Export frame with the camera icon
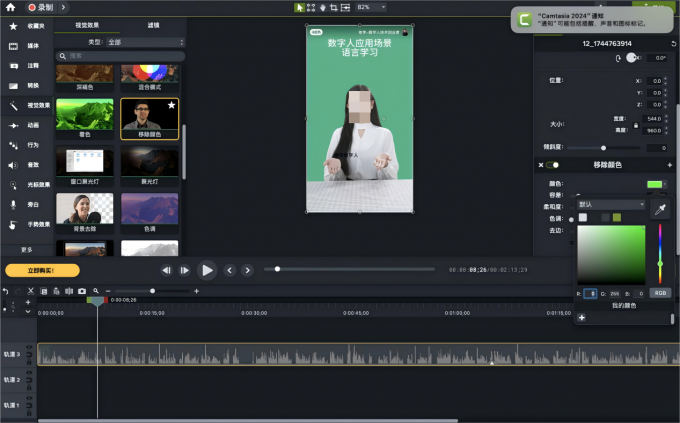Image resolution: width=680 pixels, height=423 pixels. click(82, 291)
